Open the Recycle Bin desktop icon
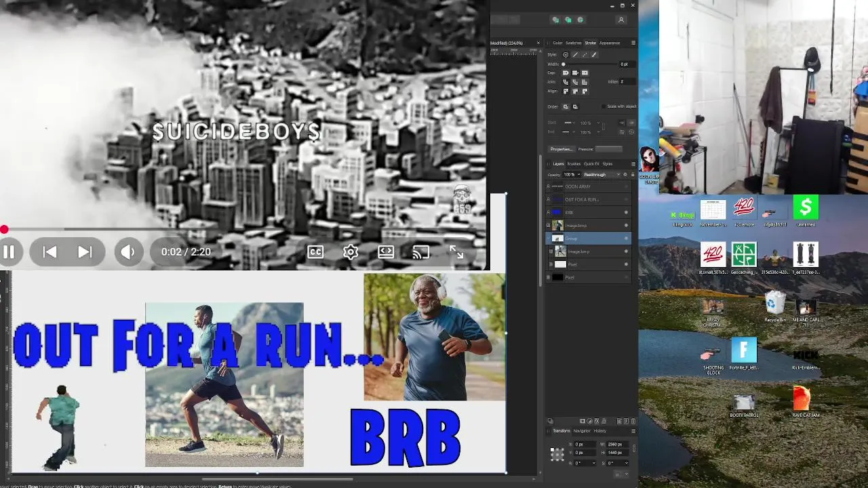868x488 pixels. (774, 306)
